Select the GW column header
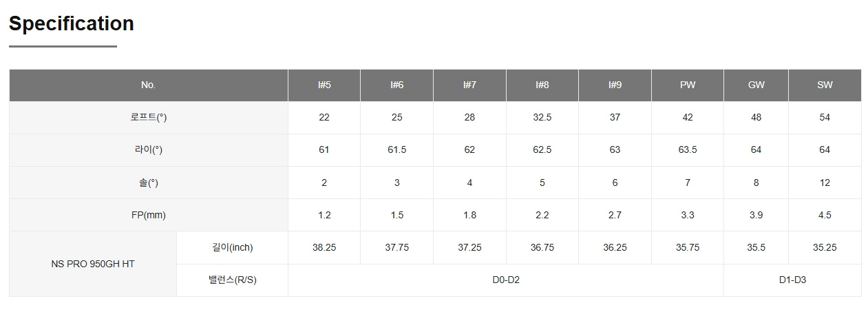This screenshot has height=312, width=868. click(x=756, y=85)
